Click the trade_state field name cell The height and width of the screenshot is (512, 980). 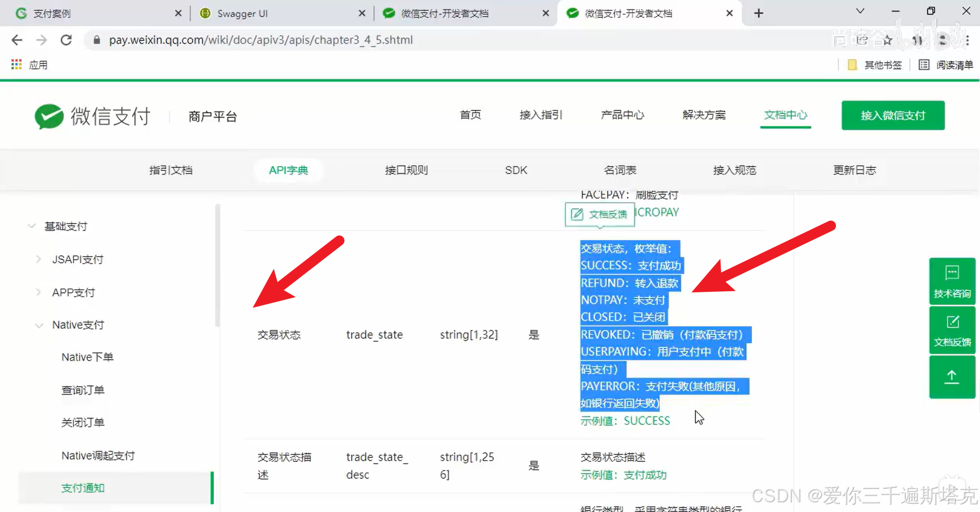[374, 335]
